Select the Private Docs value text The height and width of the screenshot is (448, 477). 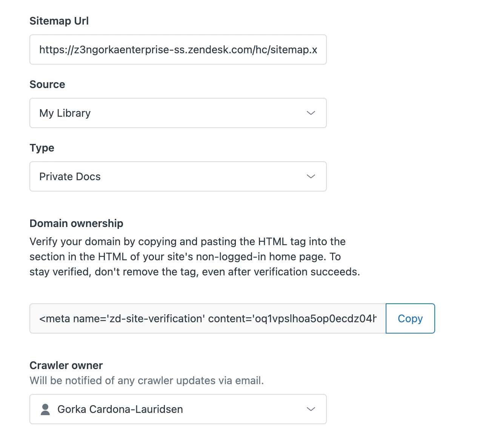(x=70, y=176)
